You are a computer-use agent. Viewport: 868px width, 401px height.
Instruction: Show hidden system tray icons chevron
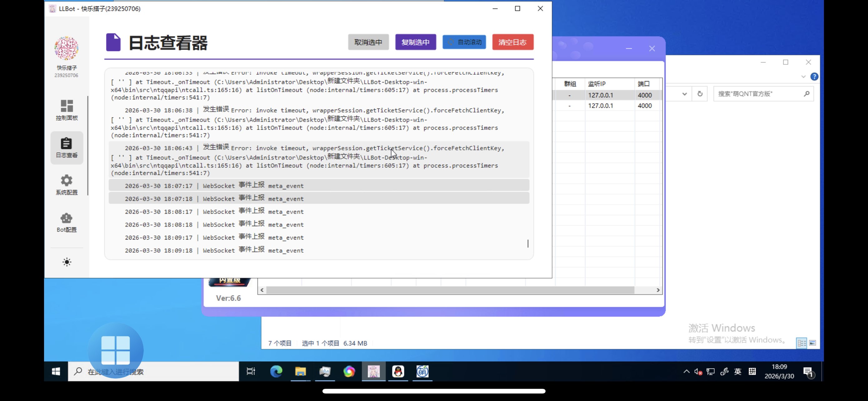[686, 371]
